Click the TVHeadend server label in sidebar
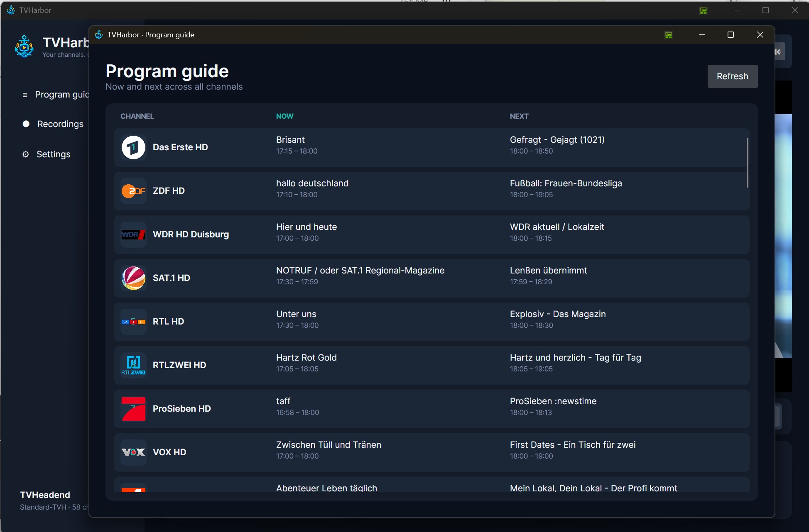Image resolution: width=809 pixels, height=532 pixels. coord(45,495)
